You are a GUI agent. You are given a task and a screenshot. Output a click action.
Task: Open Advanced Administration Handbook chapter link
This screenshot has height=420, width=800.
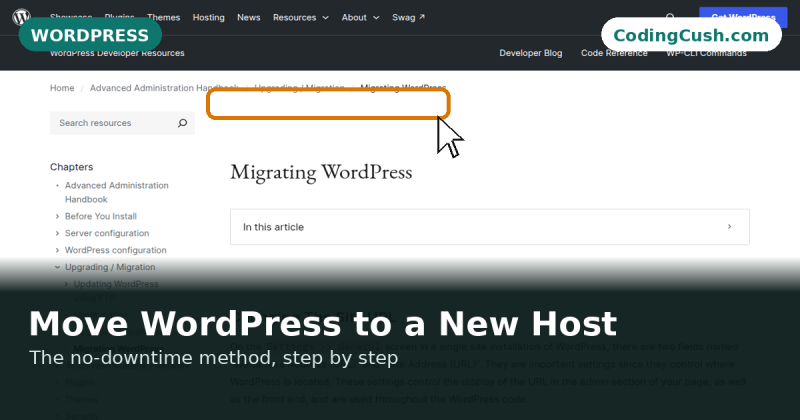pyautogui.click(x=116, y=192)
